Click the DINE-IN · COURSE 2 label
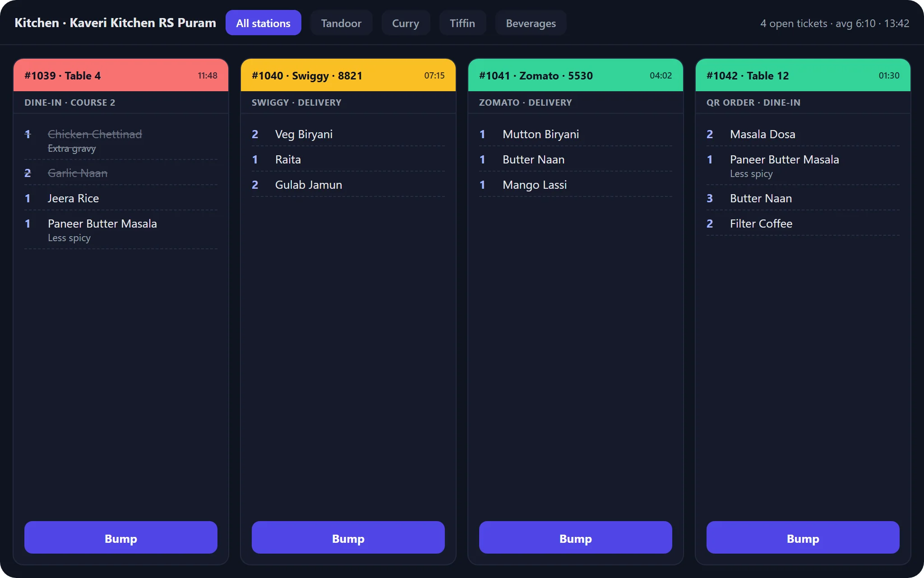 70,103
